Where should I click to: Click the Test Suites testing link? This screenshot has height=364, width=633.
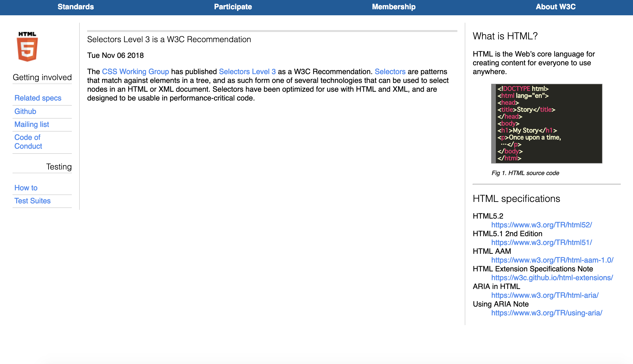[x=33, y=201]
